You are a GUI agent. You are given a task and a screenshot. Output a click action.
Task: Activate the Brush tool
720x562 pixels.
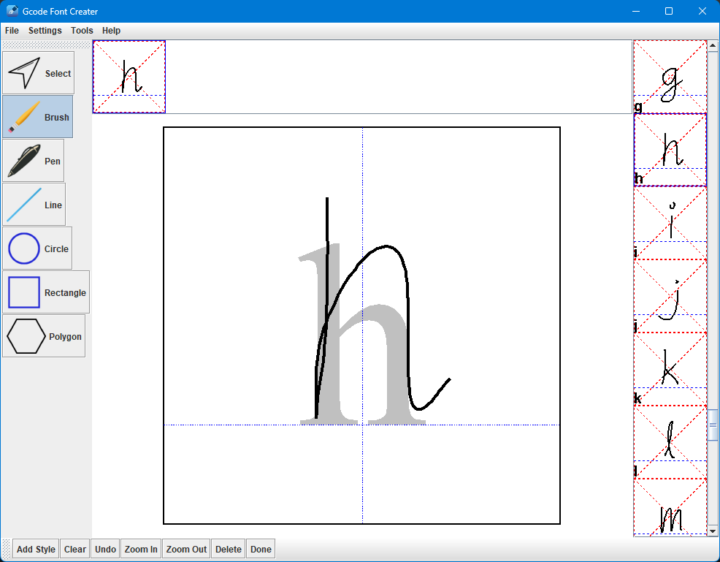38,117
